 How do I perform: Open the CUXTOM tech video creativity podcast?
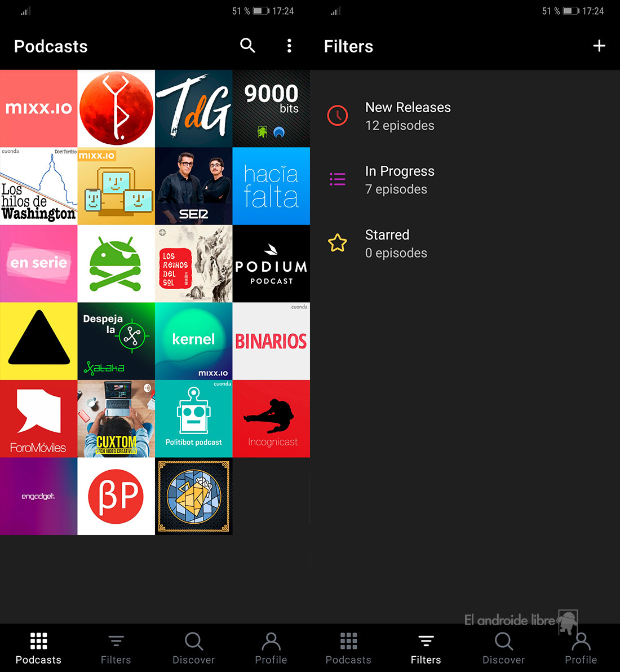(x=116, y=419)
